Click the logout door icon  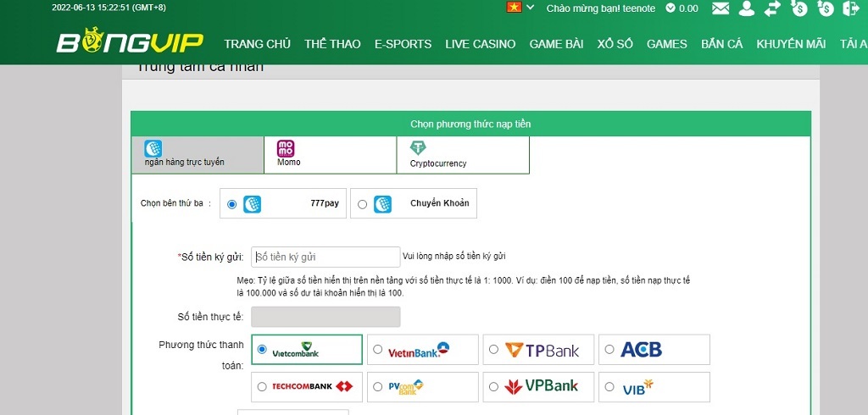[x=850, y=8]
